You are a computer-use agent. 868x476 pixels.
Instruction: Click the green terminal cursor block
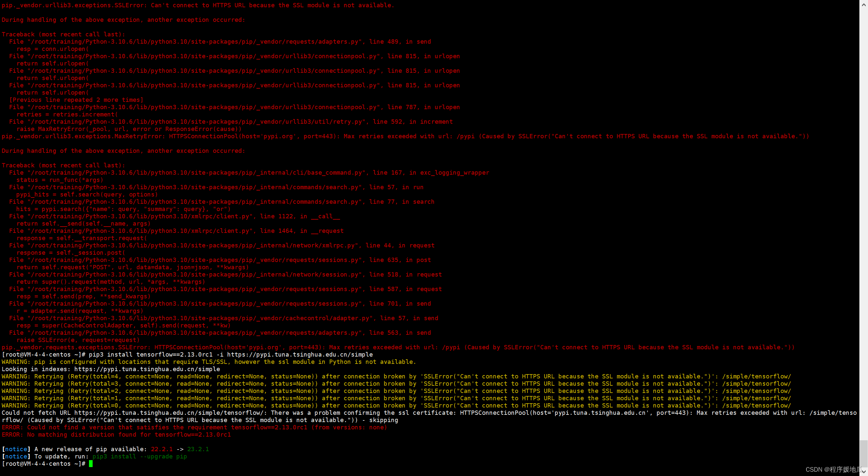click(91, 464)
